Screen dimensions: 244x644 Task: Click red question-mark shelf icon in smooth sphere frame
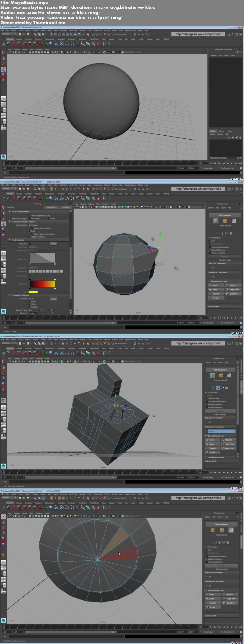[x=14, y=44]
